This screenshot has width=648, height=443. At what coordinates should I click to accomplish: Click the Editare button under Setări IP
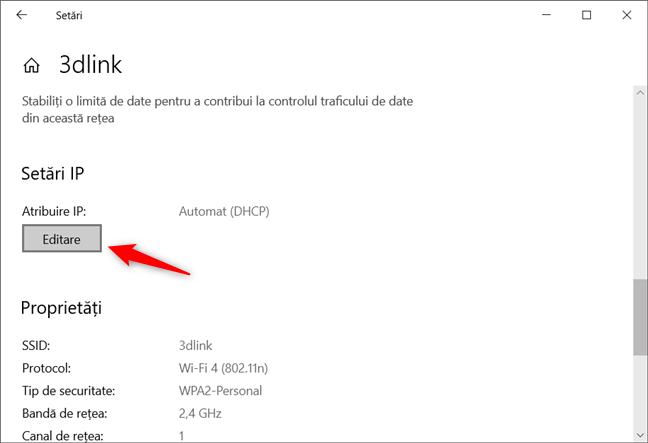[62, 240]
